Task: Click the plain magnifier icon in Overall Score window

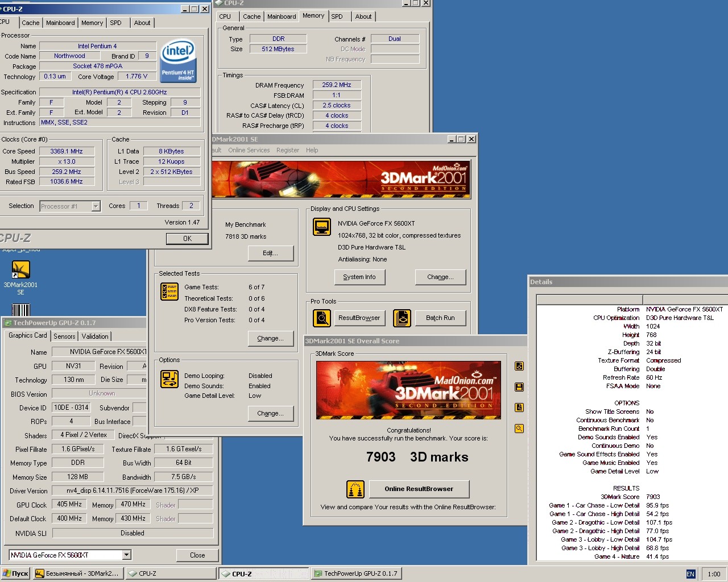Action: pos(519,429)
